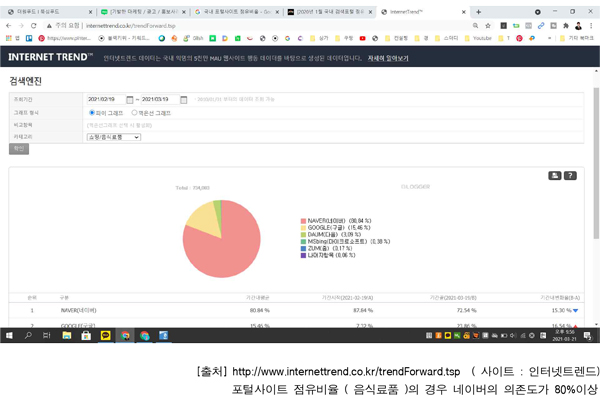Click the taskbar clock showing 2021-03-21
The height and width of the screenshot is (404, 600).
point(564,336)
